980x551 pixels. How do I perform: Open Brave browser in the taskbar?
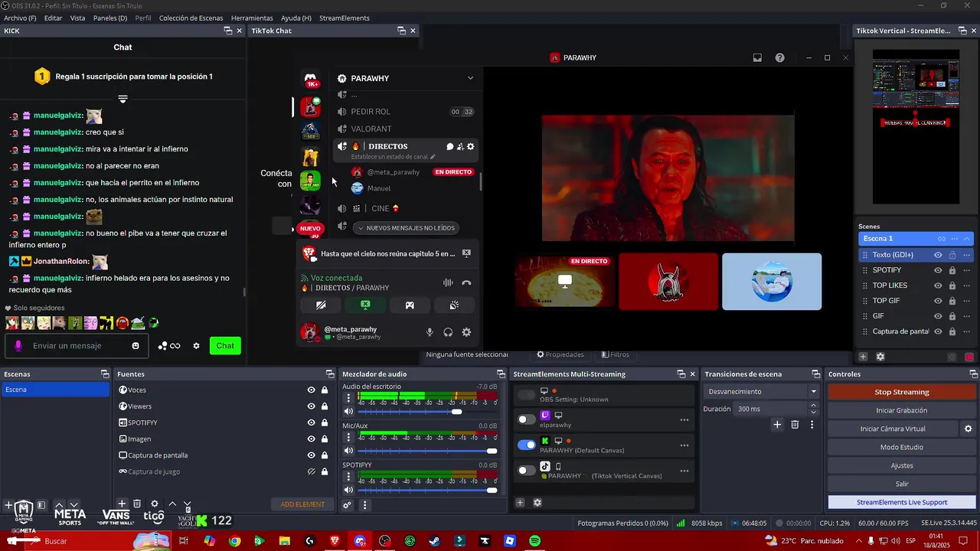coord(335,541)
